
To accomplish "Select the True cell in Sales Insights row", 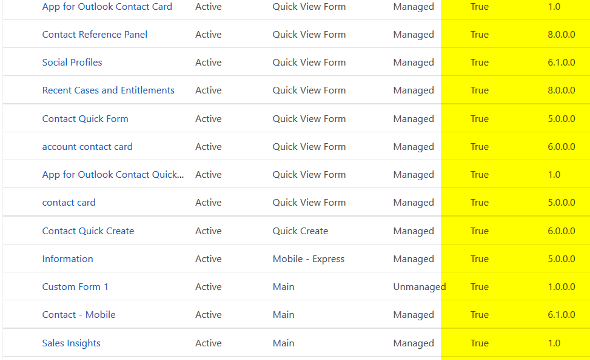I will tap(479, 343).
